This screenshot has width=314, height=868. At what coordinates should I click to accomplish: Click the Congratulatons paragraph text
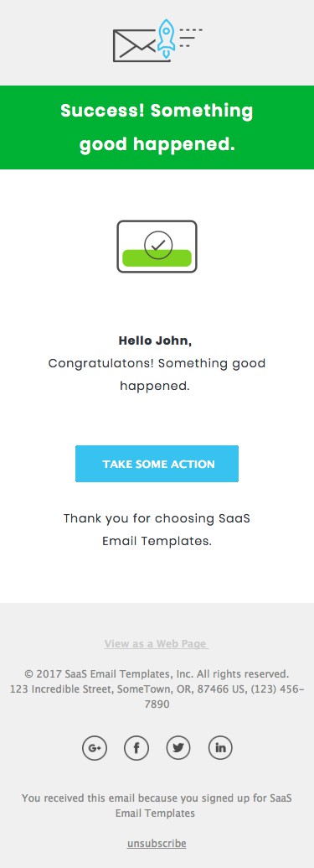[x=157, y=375]
